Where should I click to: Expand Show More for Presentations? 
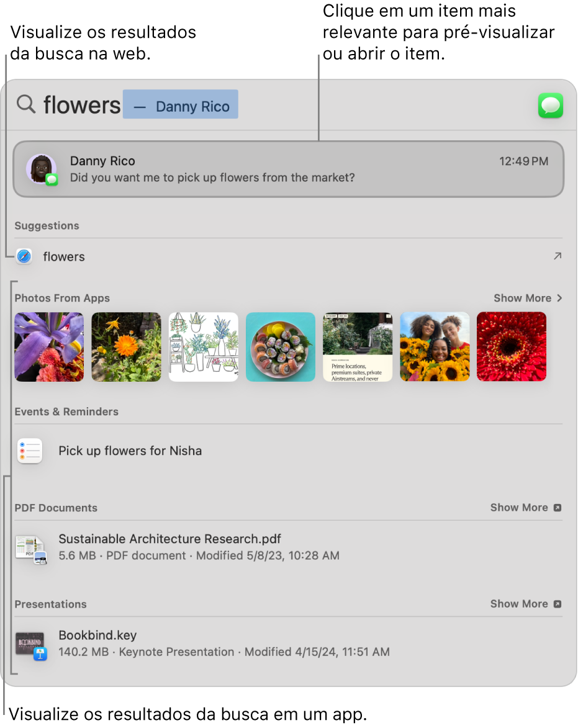526,604
